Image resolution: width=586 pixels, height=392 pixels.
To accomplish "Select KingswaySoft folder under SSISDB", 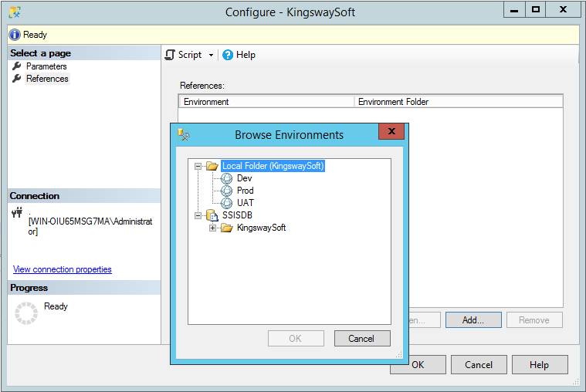I will coord(261,228).
